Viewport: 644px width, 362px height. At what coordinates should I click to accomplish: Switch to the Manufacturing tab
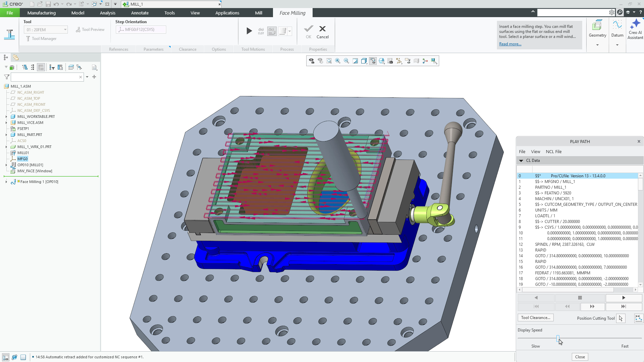tap(42, 13)
